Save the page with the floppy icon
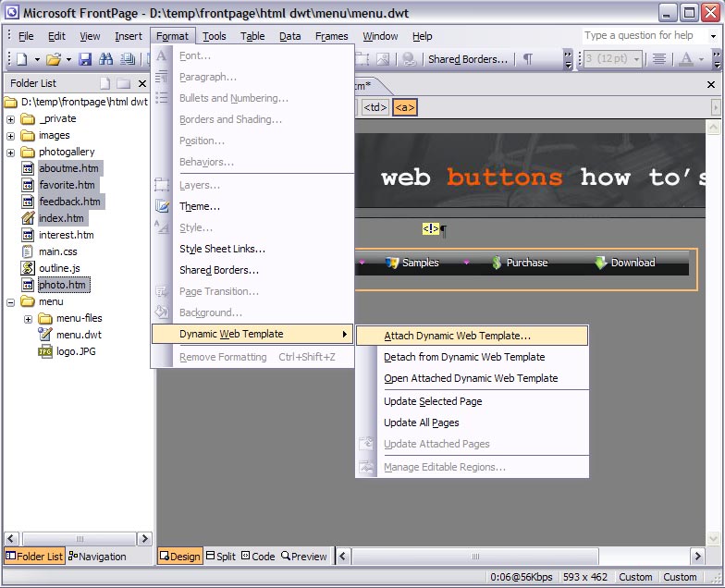 point(85,59)
